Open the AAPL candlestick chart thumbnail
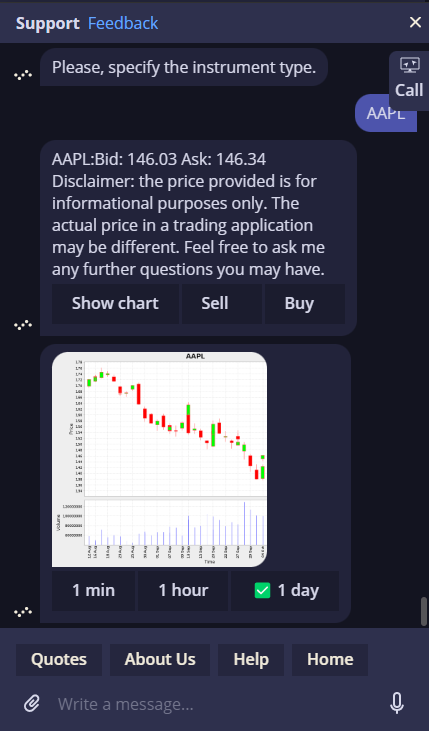Viewport: 429px width, 731px height. tap(159, 459)
